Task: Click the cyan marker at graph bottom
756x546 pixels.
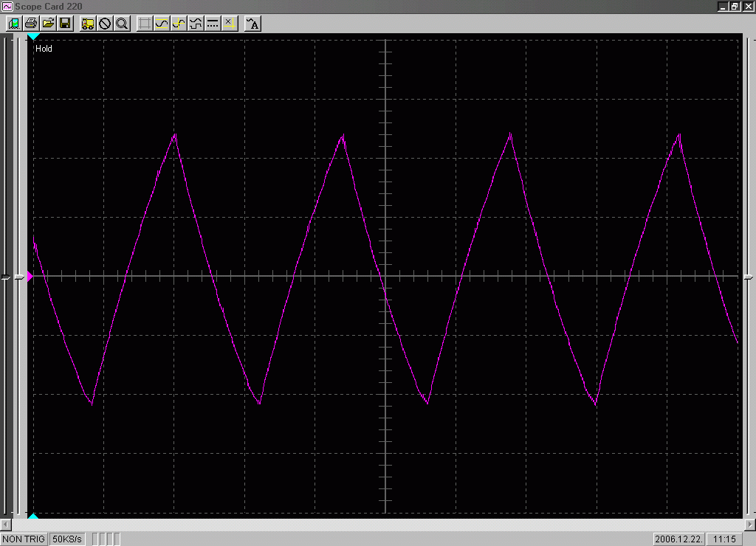Action: 32,516
